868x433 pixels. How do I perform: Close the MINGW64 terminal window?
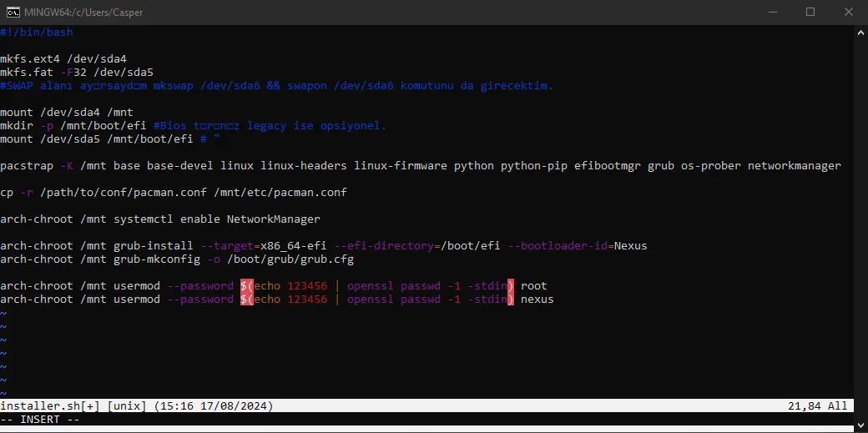pos(848,13)
